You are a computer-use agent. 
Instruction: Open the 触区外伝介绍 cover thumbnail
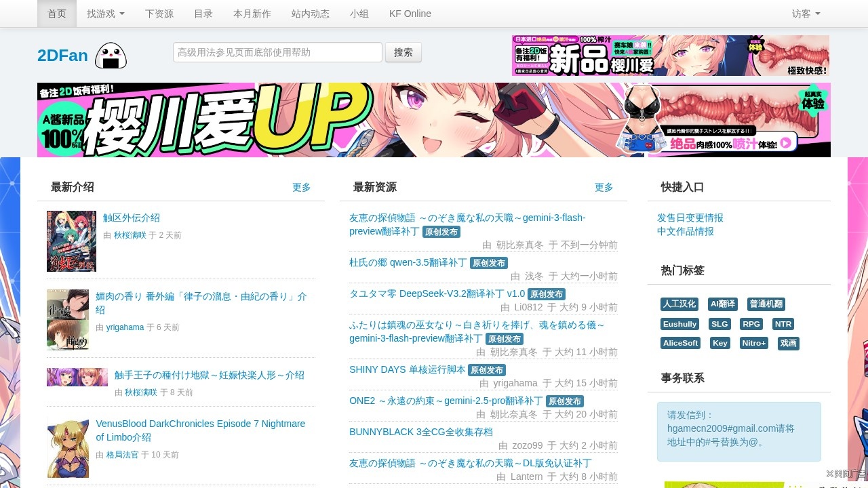pyautogui.click(x=71, y=241)
